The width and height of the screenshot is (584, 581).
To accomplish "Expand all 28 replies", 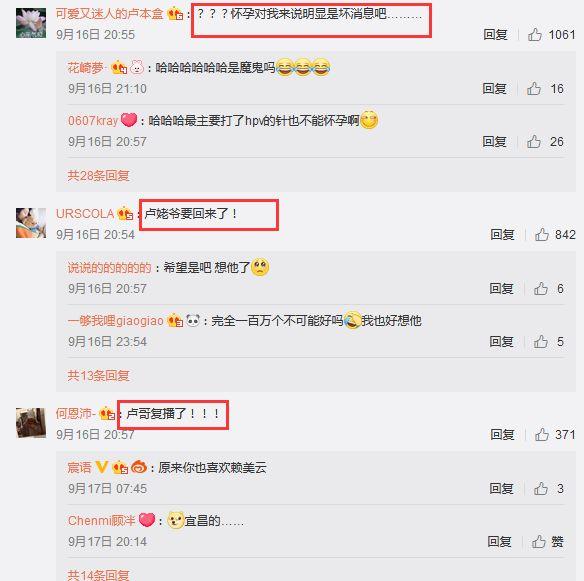I will point(98,175).
